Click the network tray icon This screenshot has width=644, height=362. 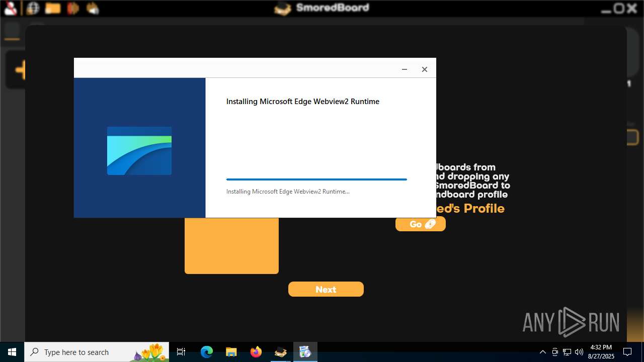pyautogui.click(x=567, y=352)
